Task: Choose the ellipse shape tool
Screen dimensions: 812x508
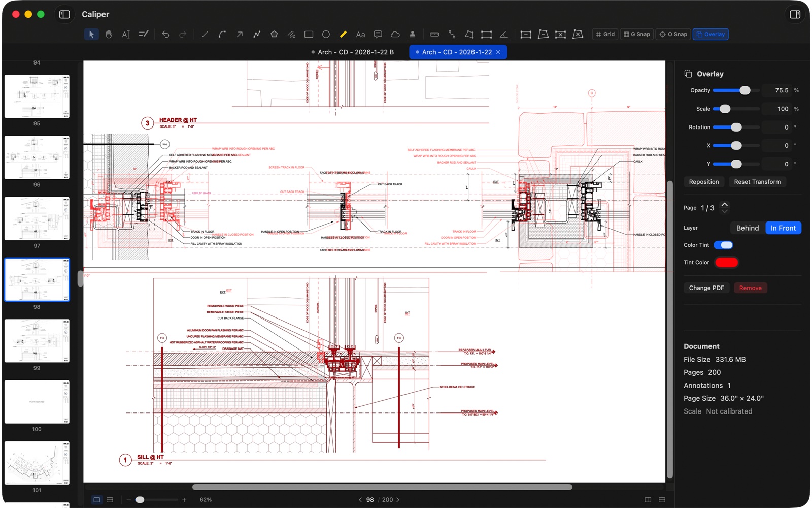Action: [326, 35]
